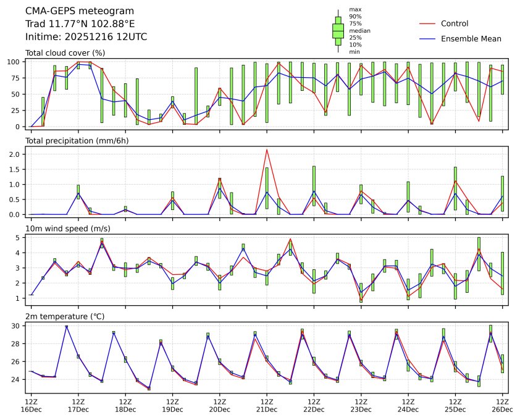Image resolution: width=520 pixels, height=420 pixels.
Task: Click the "30" tick on the temperature axis
Action: (18, 325)
